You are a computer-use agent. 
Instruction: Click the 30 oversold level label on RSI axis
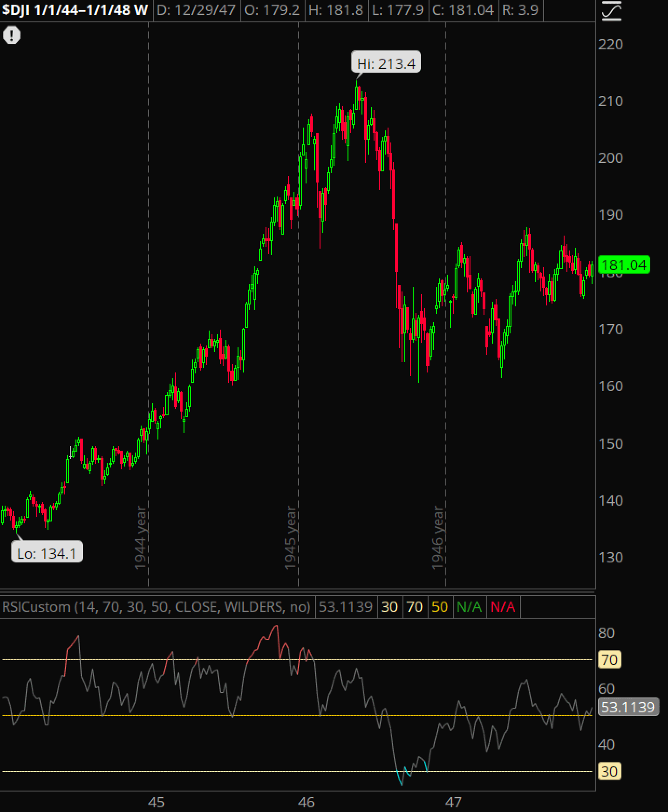point(609,771)
